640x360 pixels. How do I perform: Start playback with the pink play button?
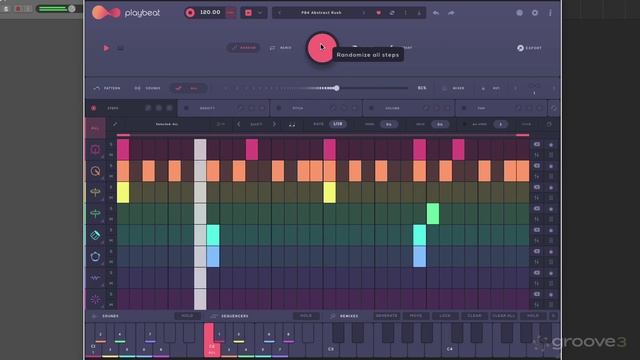(106, 48)
